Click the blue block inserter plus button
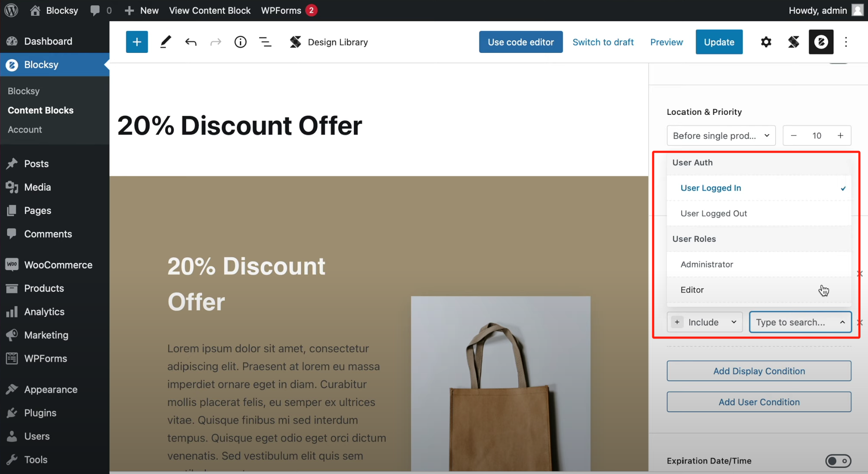Image resolution: width=868 pixels, height=474 pixels. pyautogui.click(x=137, y=42)
